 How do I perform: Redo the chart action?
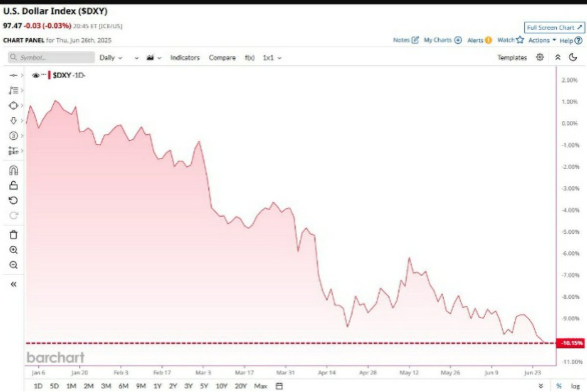[14, 216]
